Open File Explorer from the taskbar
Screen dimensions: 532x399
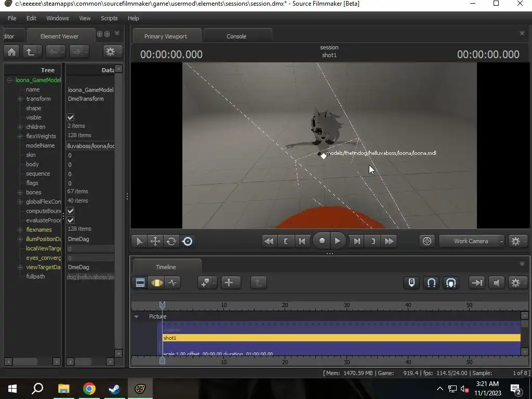point(64,389)
